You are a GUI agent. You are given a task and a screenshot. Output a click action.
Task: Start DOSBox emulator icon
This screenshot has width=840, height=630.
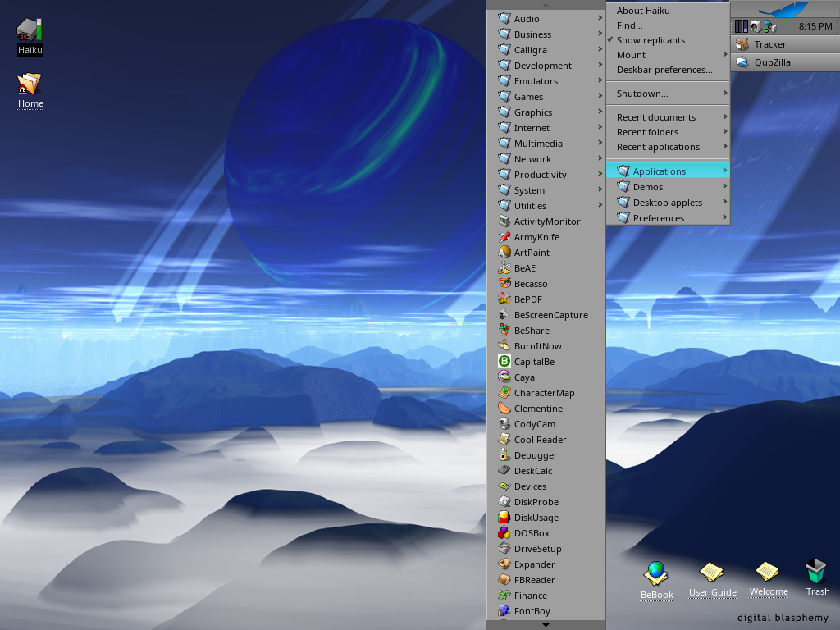pos(504,532)
